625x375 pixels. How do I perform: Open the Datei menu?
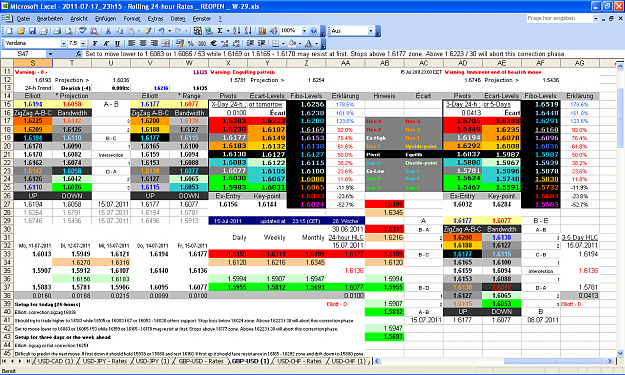pos(24,18)
